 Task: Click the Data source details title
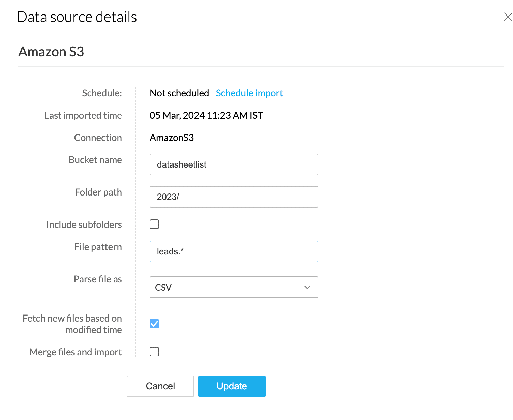(x=77, y=17)
